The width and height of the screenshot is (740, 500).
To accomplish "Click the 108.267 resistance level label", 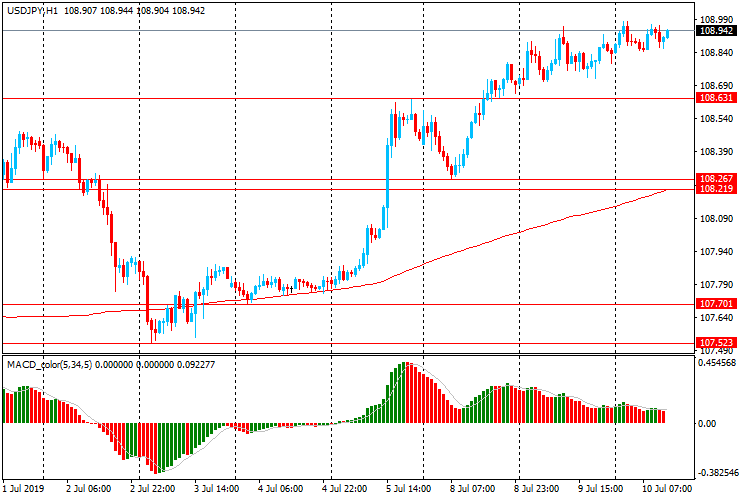I will [716, 178].
